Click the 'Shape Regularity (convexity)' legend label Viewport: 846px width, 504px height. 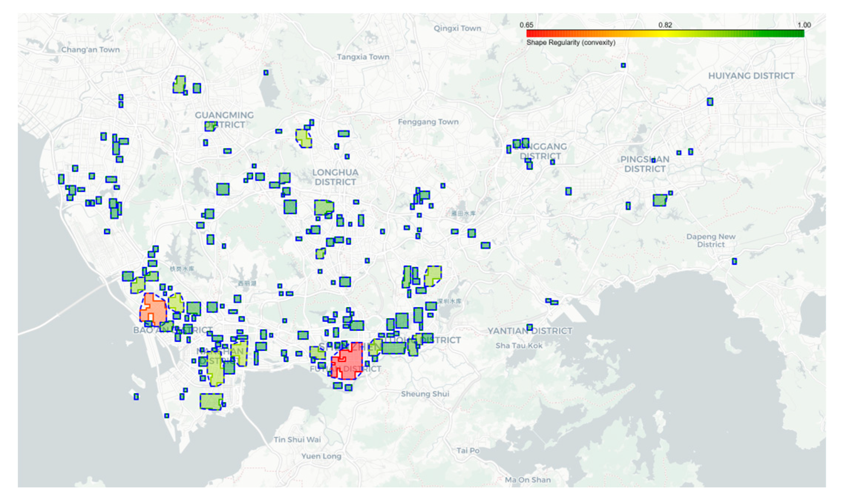click(x=570, y=43)
